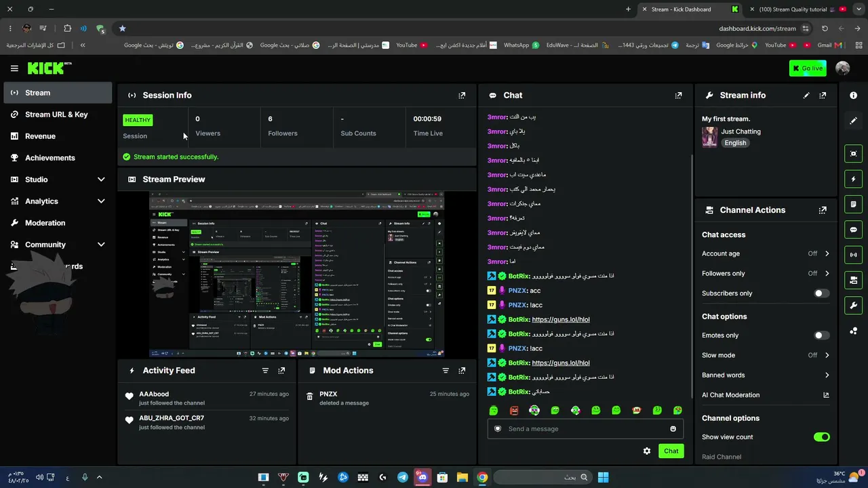Show more bookmarks via the overflow chevron
The height and width of the screenshot is (488, 868).
click(83, 45)
